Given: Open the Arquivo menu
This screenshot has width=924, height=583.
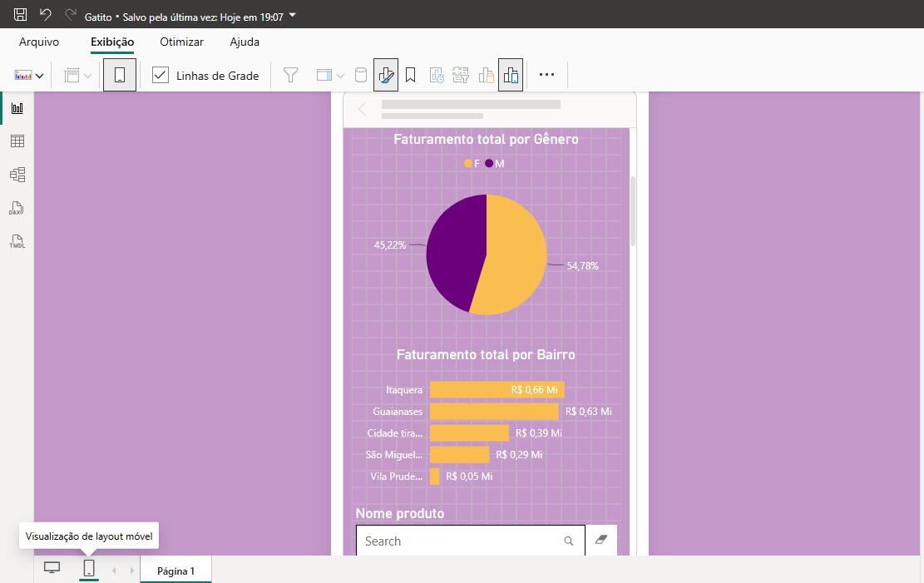Looking at the screenshot, I should coord(39,42).
